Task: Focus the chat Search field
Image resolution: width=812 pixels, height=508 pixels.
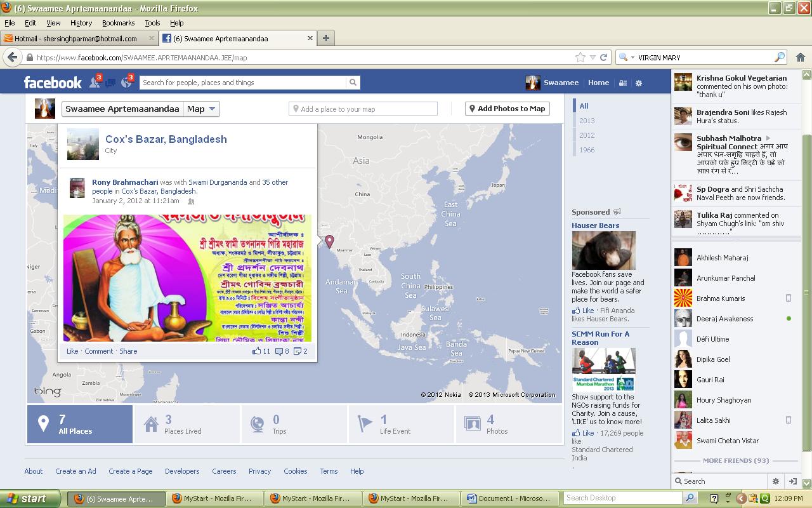Action: 720,481
